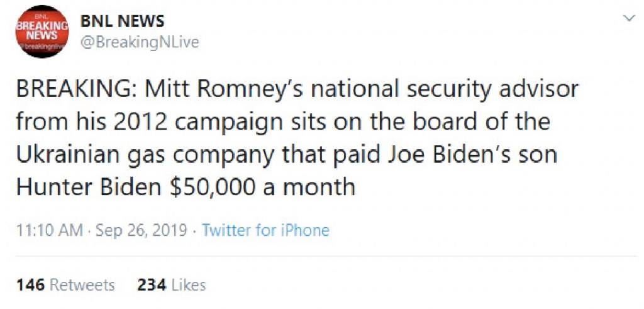Open the @BreakingNLive handle link
Image resolution: width=644 pixels, height=309 pixels.
click(140, 42)
